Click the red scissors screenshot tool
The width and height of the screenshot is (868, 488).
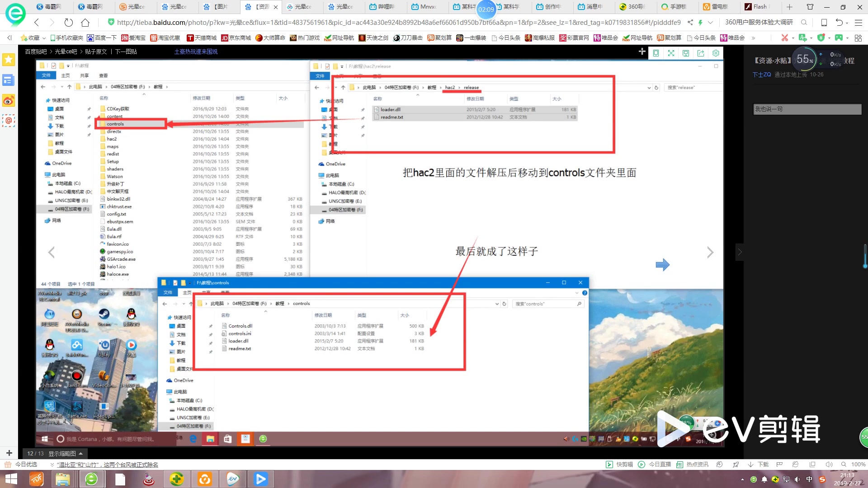pyautogui.click(x=785, y=38)
